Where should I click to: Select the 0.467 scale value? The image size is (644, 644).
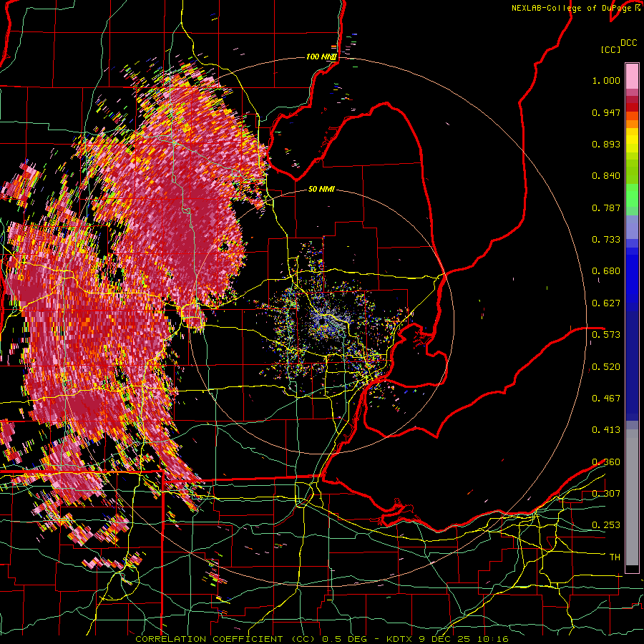[x=606, y=399]
